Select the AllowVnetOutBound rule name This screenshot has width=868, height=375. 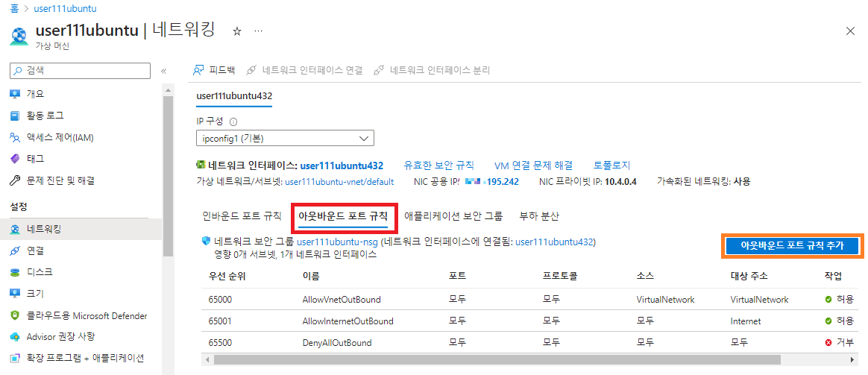(x=342, y=300)
